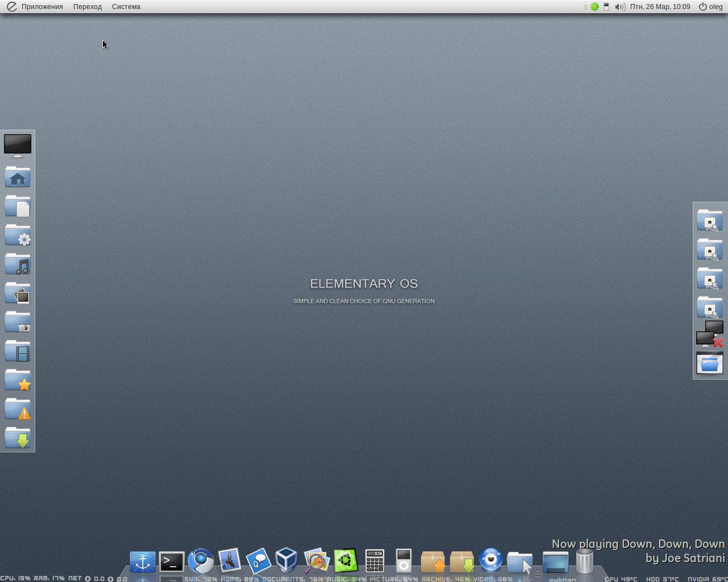Open the mail stamp icon in dock
This screenshot has height=582, width=728.
[x=230, y=562]
